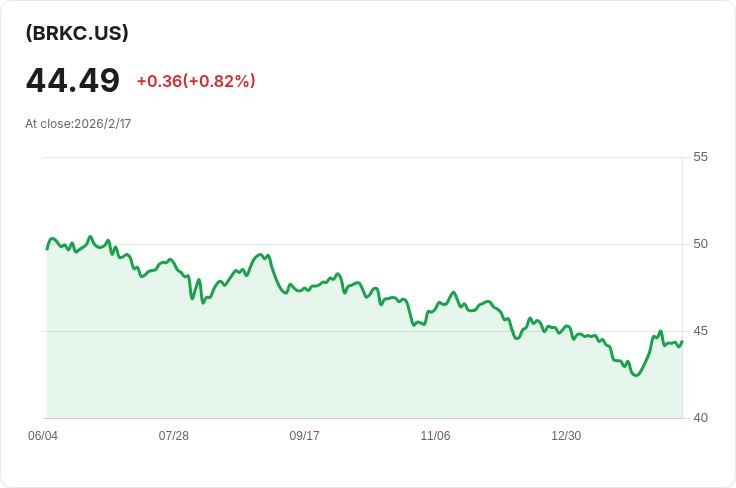Click the lowest point of the green price line

pyautogui.click(x=635, y=375)
